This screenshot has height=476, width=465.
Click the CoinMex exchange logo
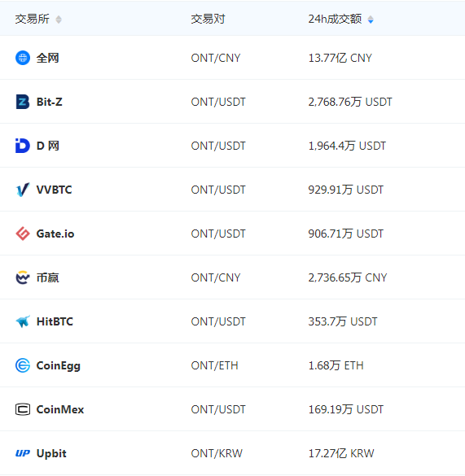click(x=23, y=409)
